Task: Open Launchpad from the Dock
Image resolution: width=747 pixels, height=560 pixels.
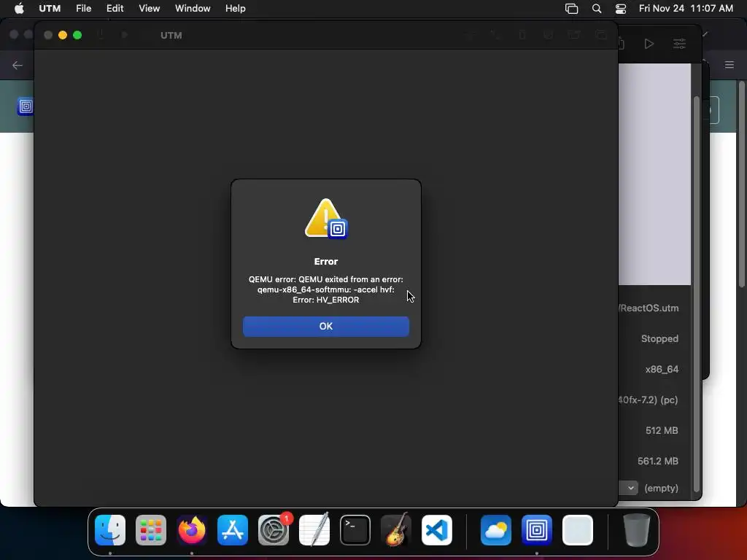Action: pos(151,530)
